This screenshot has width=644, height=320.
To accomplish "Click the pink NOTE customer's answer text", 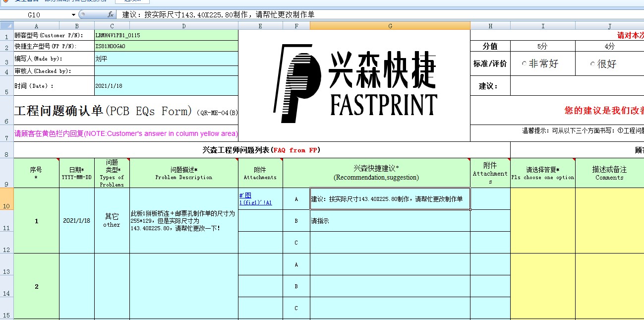I will 126,133.
